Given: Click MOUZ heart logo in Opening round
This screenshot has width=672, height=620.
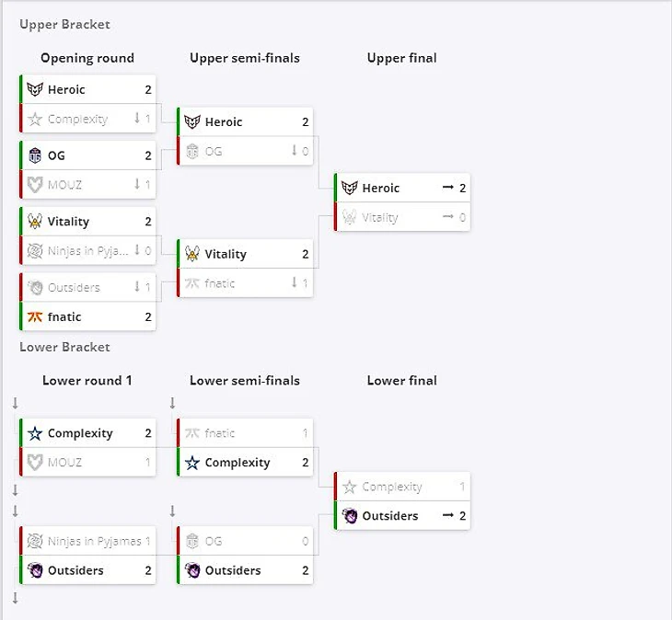Looking at the screenshot, I should 35,185.
